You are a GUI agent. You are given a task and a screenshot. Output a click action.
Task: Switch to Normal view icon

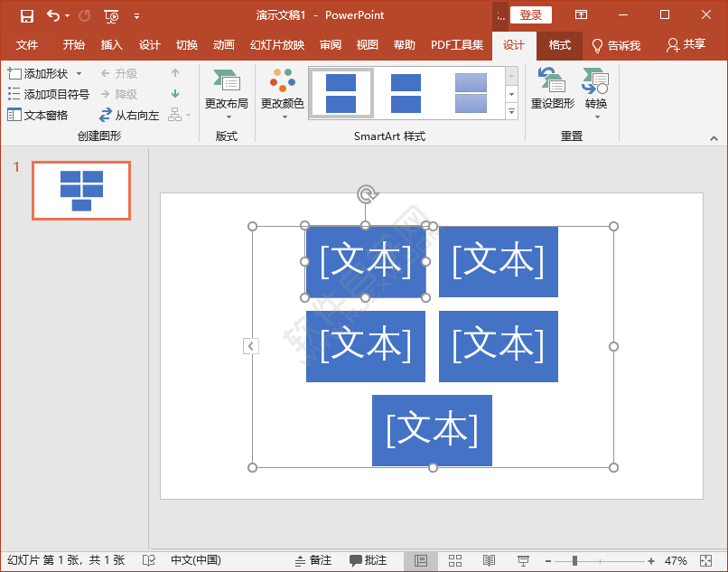(421, 561)
